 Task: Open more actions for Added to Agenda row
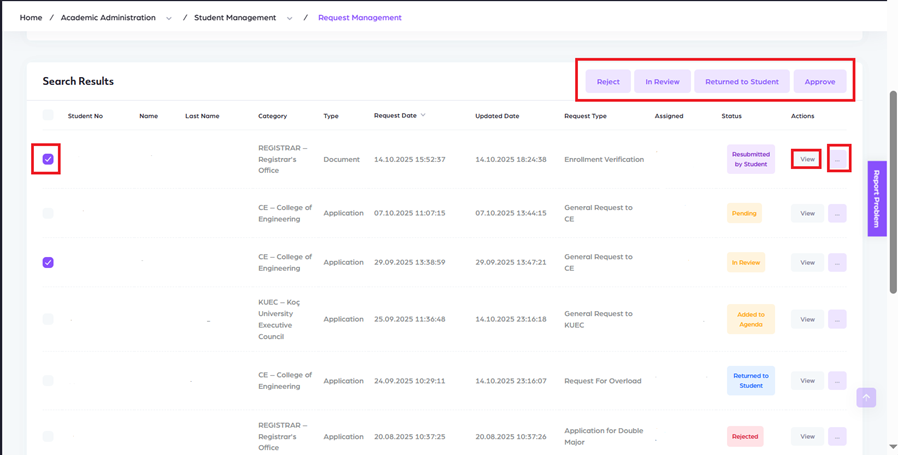tap(838, 319)
